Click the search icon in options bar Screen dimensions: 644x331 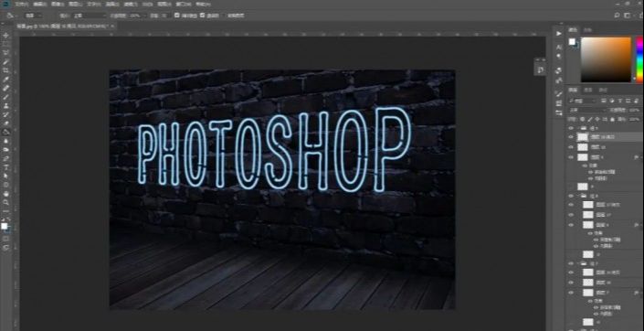617,16
